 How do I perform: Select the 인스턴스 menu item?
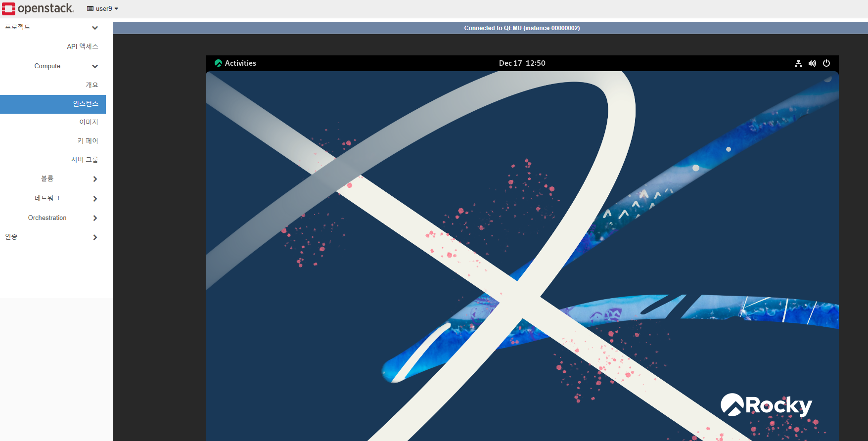point(53,104)
